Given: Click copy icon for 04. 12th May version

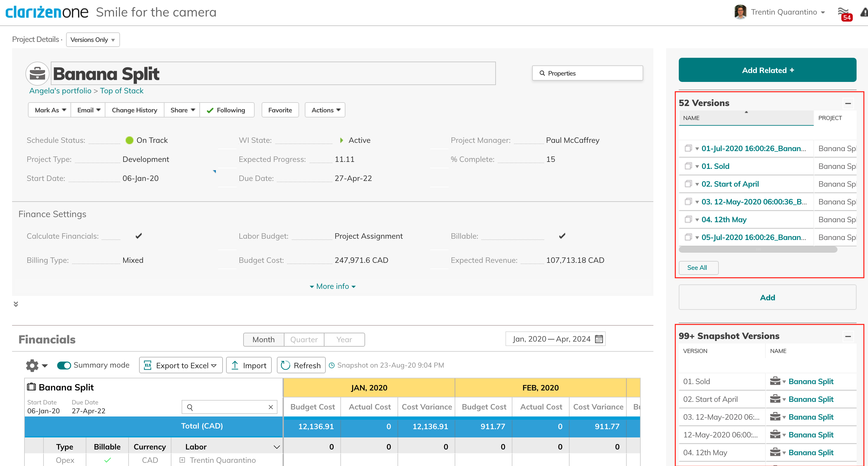Looking at the screenshot, I should point(688,220).
